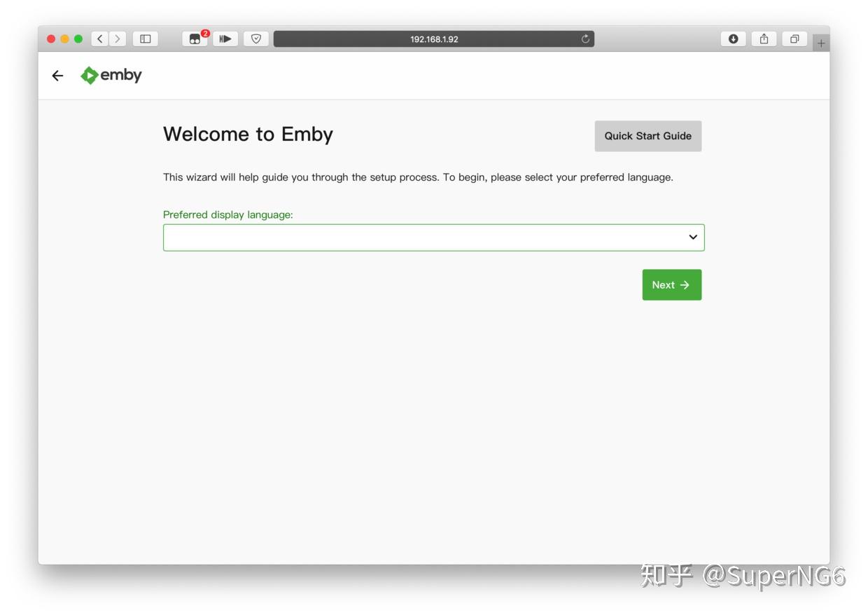Click the Emby diamond logo
Screen dimensions: 868x615
[90, 75]
